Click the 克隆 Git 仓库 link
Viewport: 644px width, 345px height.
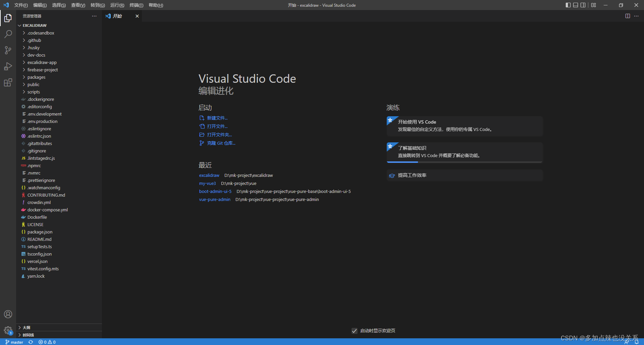(217, 143)
